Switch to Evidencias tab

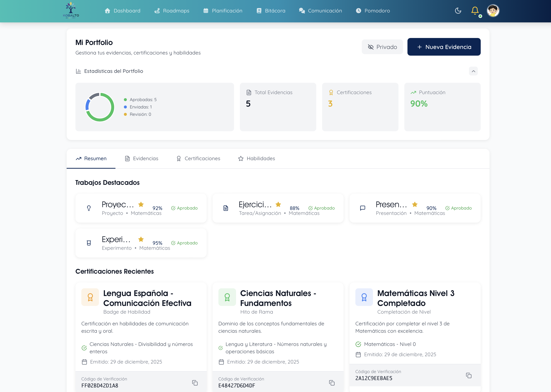pyautogui.click(x=142, y=159)
